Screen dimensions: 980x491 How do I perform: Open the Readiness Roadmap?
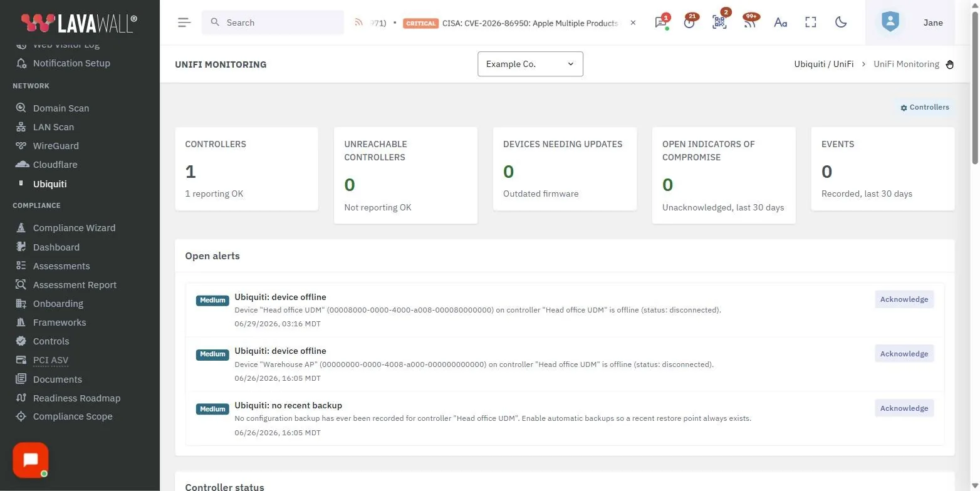click(x=76, y=398)
